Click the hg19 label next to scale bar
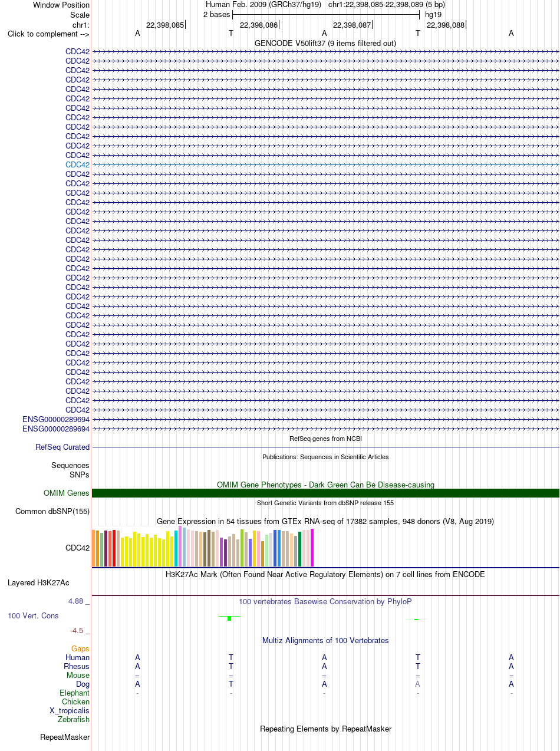The image size is (560, 751). click(433, 14)
